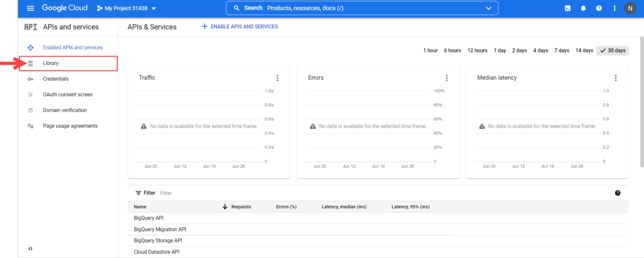Open OAuth consent screen page
Screen dimensions: 644x258
click(68, 94)
